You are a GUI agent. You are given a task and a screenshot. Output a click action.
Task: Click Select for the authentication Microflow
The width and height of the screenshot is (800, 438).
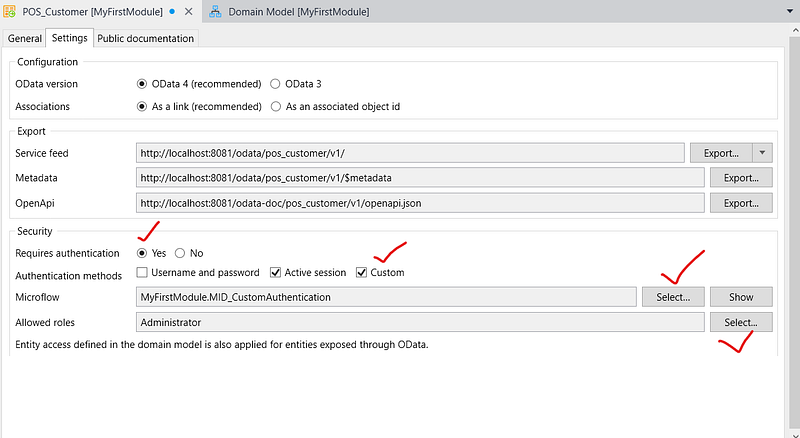673,297
